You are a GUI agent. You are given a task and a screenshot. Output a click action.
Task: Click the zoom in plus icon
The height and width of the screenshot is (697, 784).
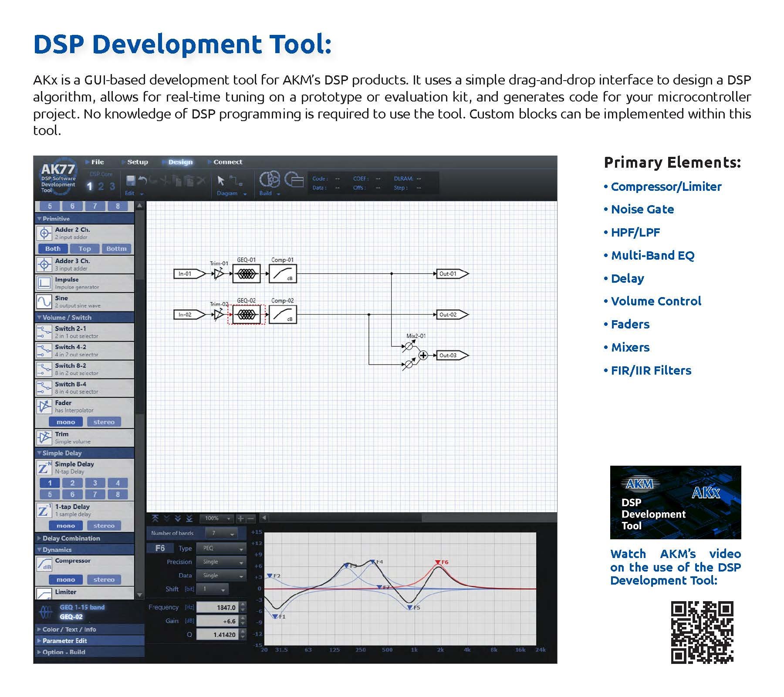(240, 518)
